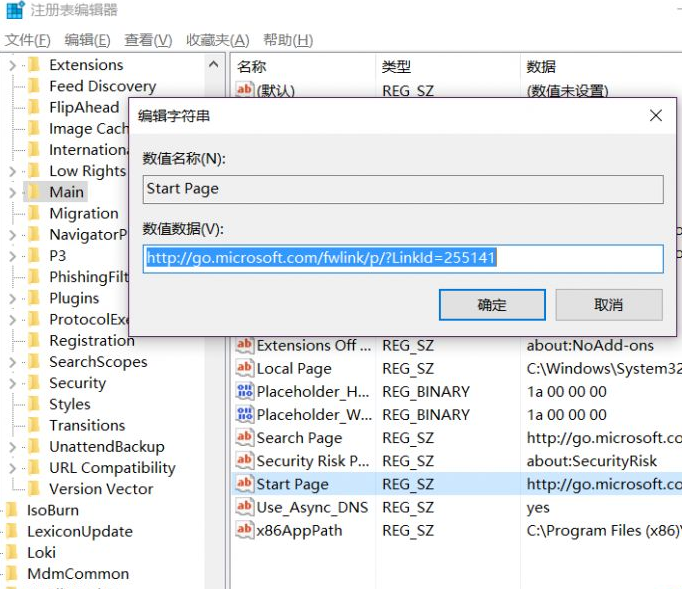
Task: Expand the Security tree node
Action: (13, 383)
